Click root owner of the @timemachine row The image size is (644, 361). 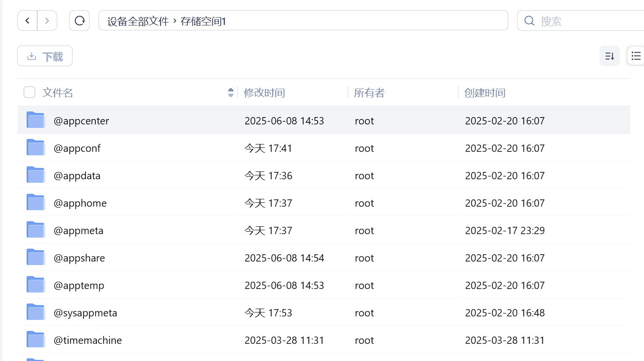[x=364, y=340]
